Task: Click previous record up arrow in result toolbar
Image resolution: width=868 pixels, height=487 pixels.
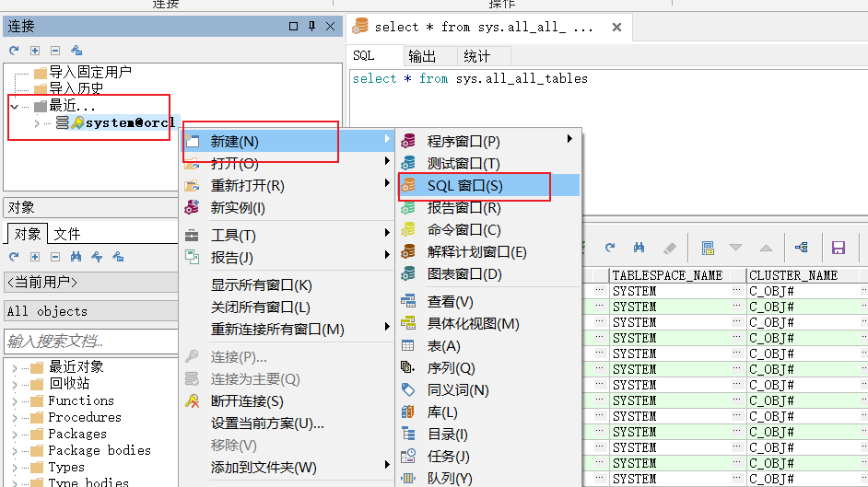Action: 766,248
